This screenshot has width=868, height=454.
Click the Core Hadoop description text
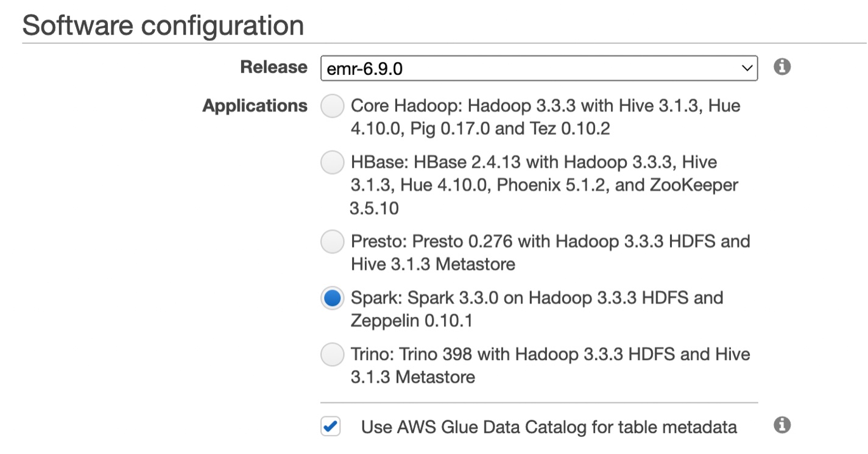tap(545, 117)
